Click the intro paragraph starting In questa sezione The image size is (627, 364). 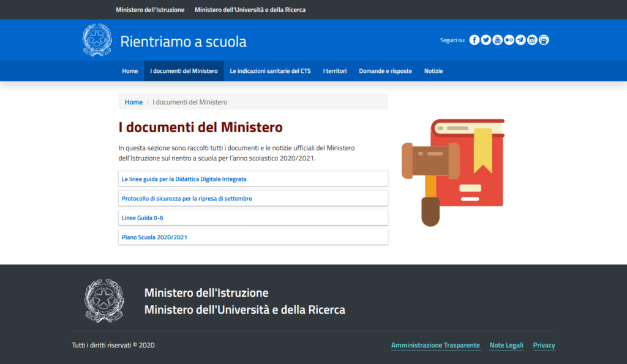pyautogui.click(x=237, y=153)
